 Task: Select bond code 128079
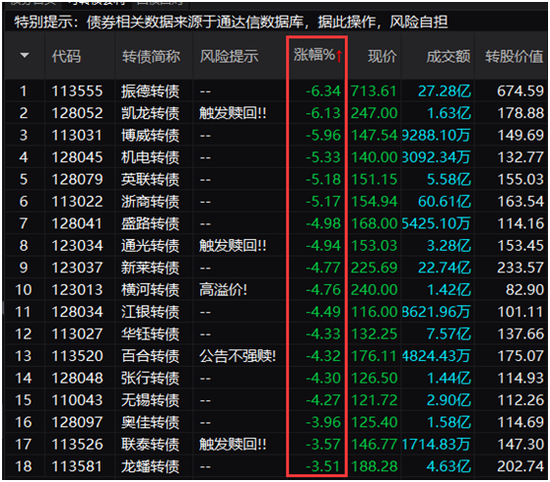pos(77,180)
